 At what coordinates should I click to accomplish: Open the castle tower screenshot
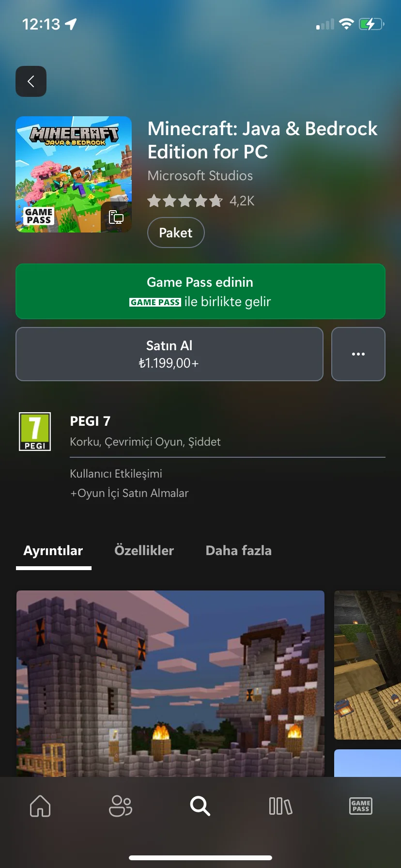click(x=170, y=683)
